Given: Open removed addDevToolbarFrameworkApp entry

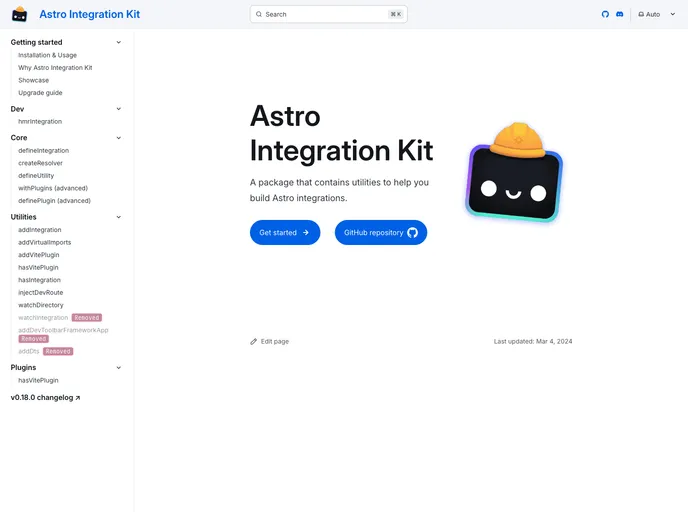Looking at the screenshot, I should tap(63, 334).
